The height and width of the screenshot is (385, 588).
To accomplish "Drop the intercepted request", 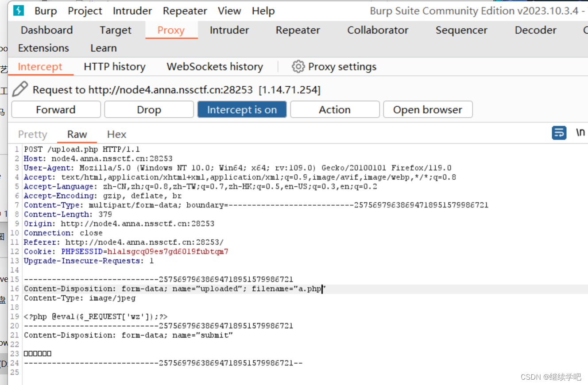I will point(149,109).
